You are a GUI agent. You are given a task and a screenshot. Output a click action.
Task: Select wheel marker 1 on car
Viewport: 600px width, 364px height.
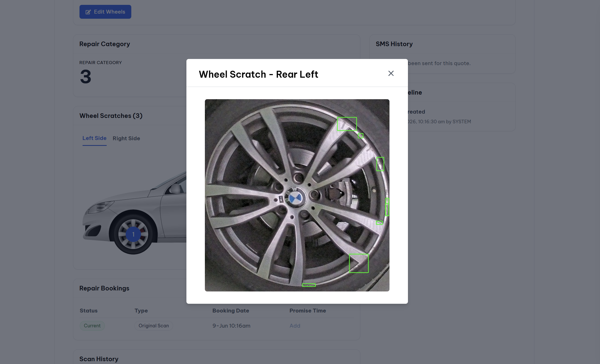pos(133,234)
